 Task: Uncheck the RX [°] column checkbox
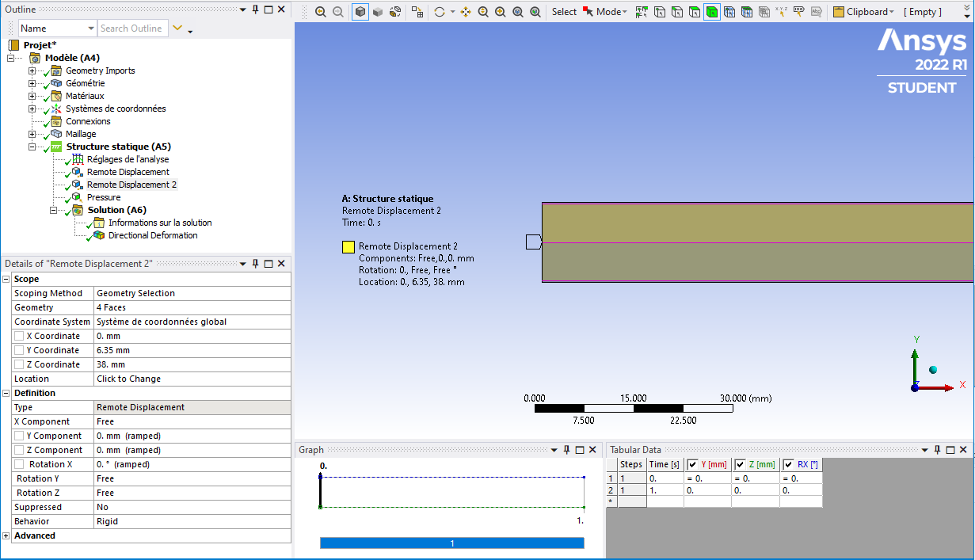pyautogui.click(x=789, y=464)
